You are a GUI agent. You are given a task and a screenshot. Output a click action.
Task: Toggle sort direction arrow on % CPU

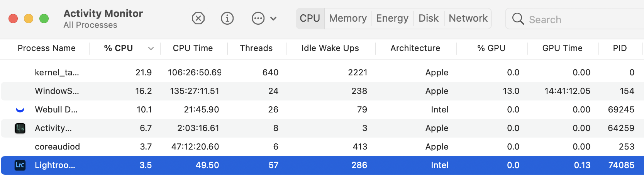(x=151, y=49)
